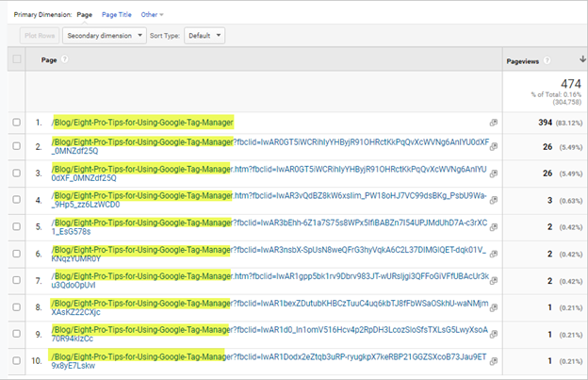Click the Plot Rows button
588x380 pixels.
[x=40, y=36]
